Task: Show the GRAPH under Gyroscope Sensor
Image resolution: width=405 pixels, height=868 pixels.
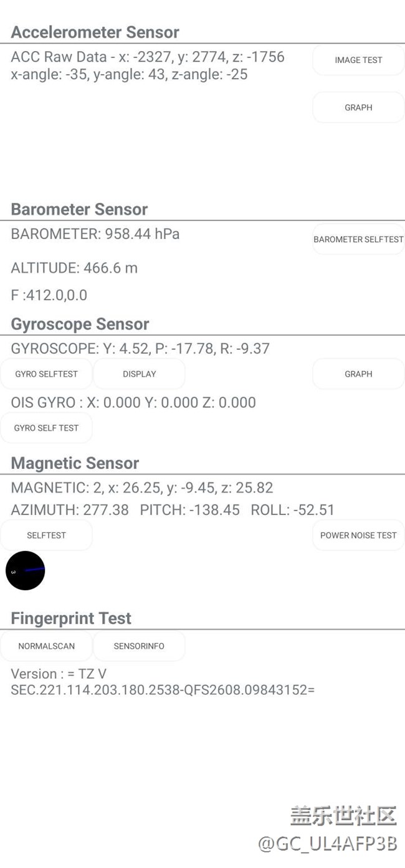Action: tap(358, 374)
